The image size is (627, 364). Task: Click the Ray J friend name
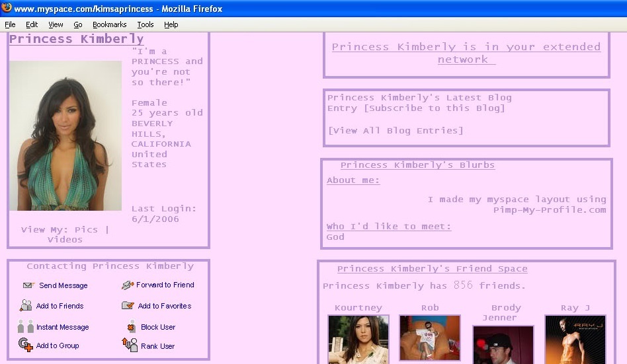point(575,308)
